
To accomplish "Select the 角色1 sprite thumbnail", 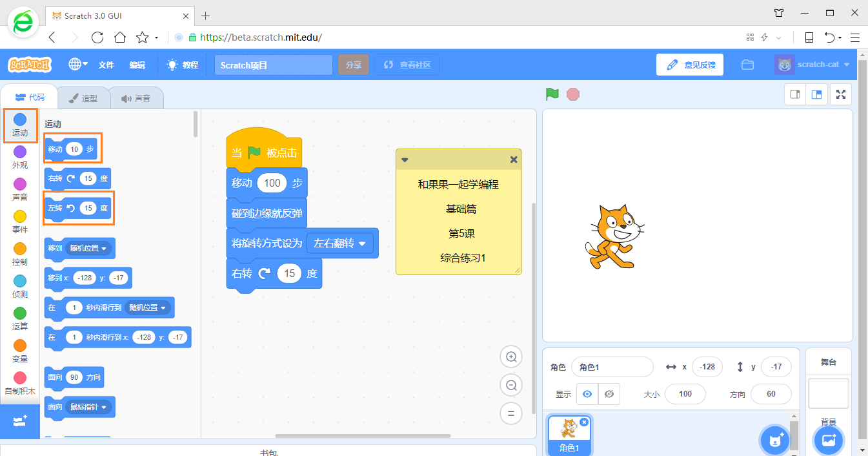I will tap(569, 436).
